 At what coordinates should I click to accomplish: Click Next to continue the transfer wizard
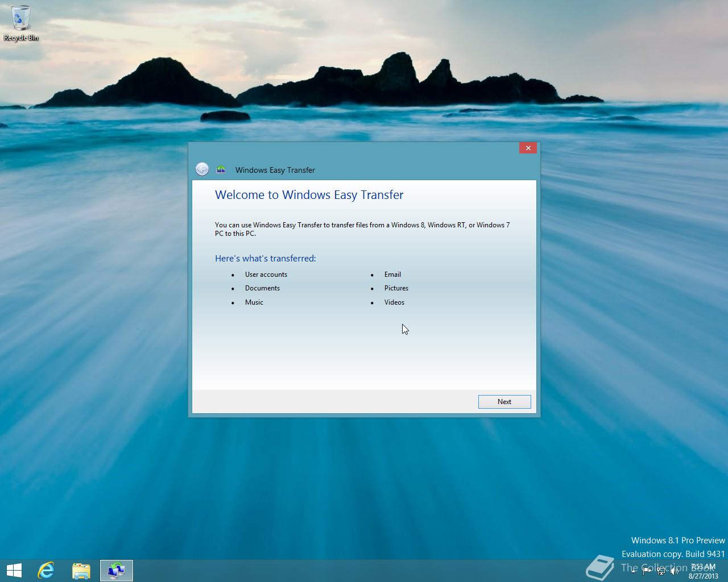pyautogui.click(x=504, y=402)
